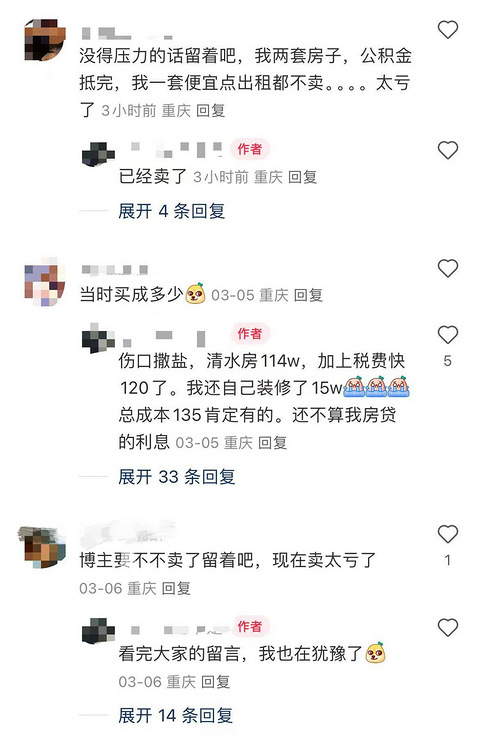Reply to author's 已经卖了 comment
Screen dimensions: 480x753
(302, 177)
